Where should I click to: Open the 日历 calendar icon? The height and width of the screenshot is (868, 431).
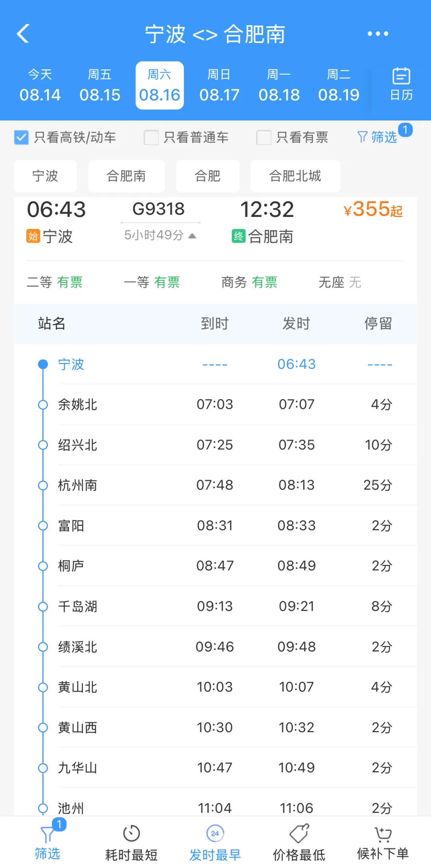point(401,85)
